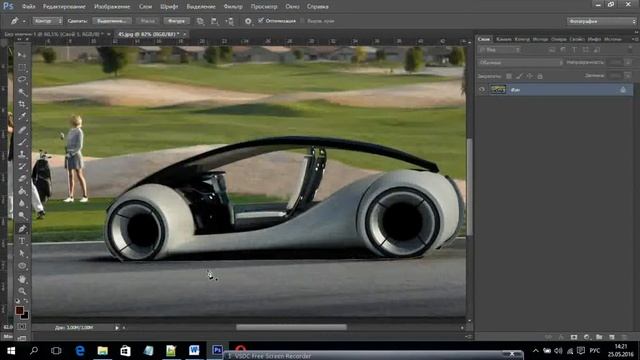Open the Изображение menu
Viewport: 640px width, 360px height.
[112, 7]
